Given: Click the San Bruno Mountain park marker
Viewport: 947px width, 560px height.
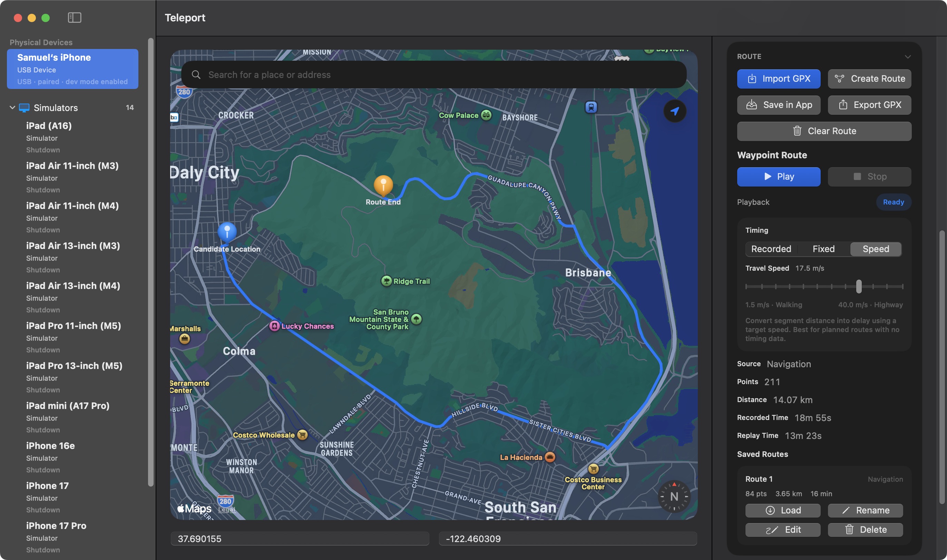Looking at the screenshot, I should (x=416, y=319).
